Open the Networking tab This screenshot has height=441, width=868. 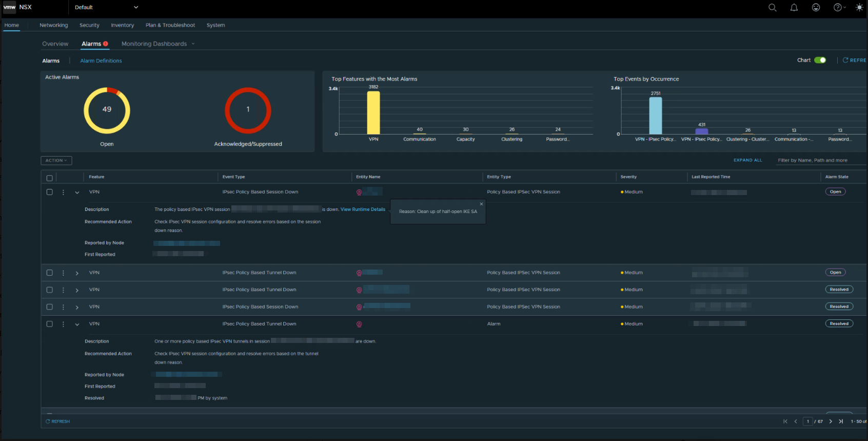coord(53,25)
